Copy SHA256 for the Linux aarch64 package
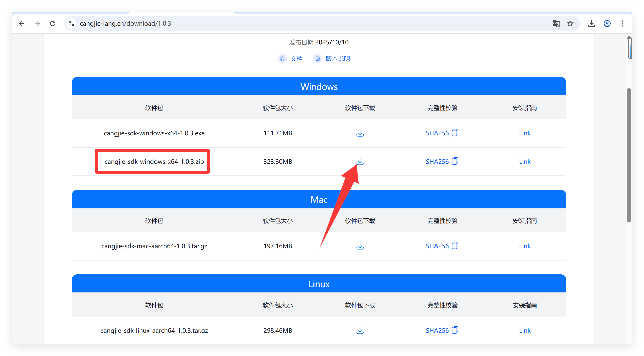 tap(455, 330)
